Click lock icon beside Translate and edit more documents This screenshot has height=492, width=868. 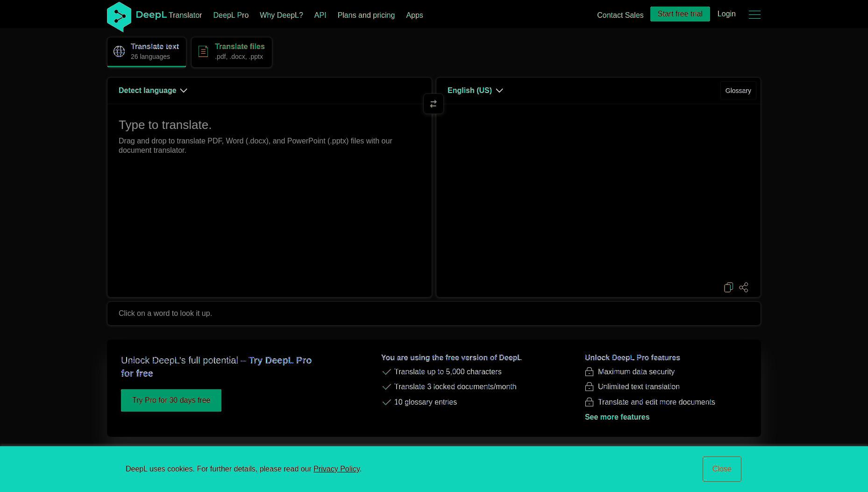tap(589, 402)
